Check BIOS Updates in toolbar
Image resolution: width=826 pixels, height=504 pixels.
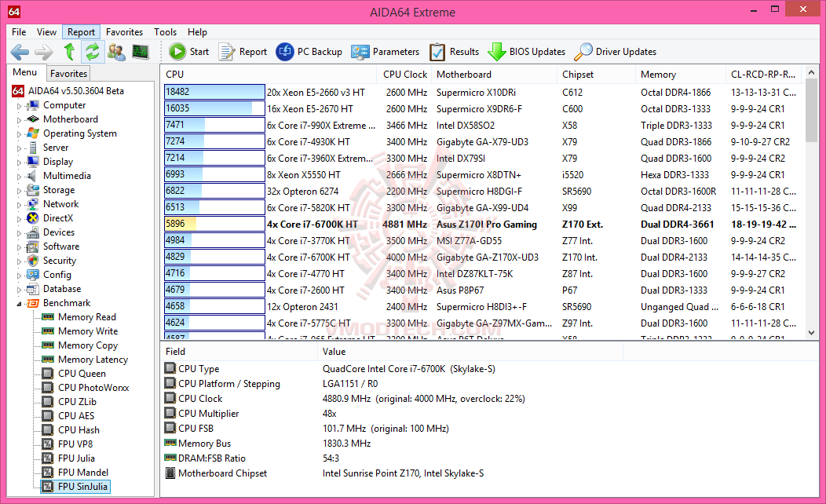coord(526,52)
